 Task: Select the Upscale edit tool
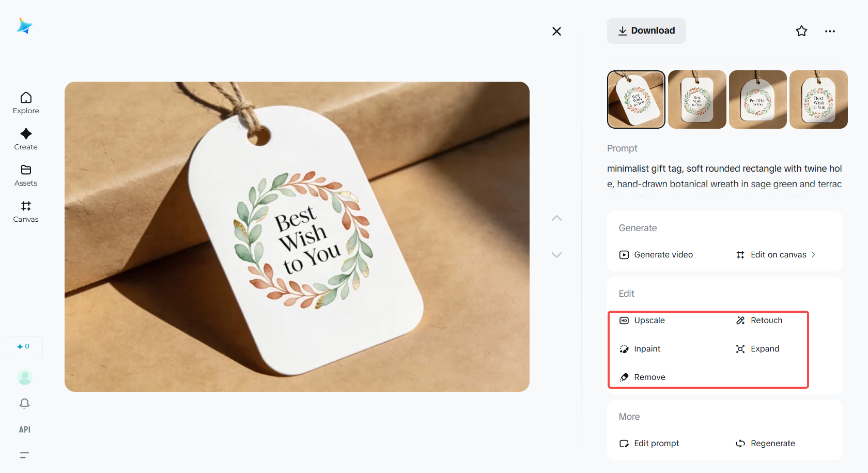(649, 320)
